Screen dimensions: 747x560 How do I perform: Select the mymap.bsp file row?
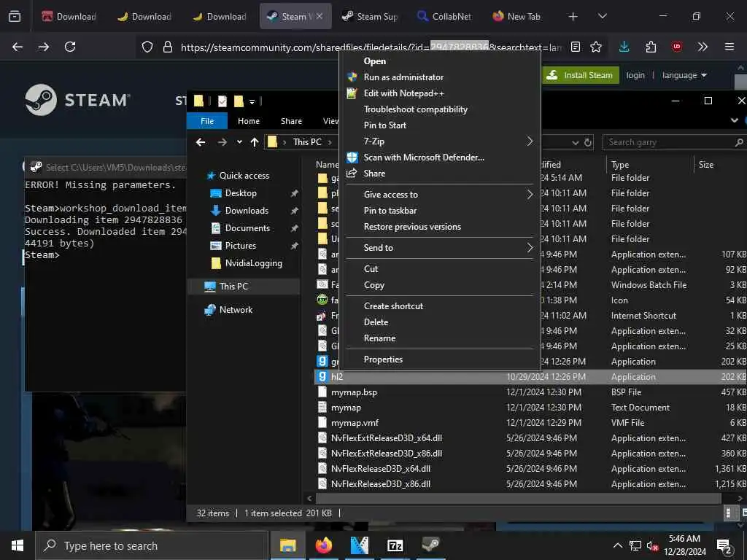pos(530,392)
